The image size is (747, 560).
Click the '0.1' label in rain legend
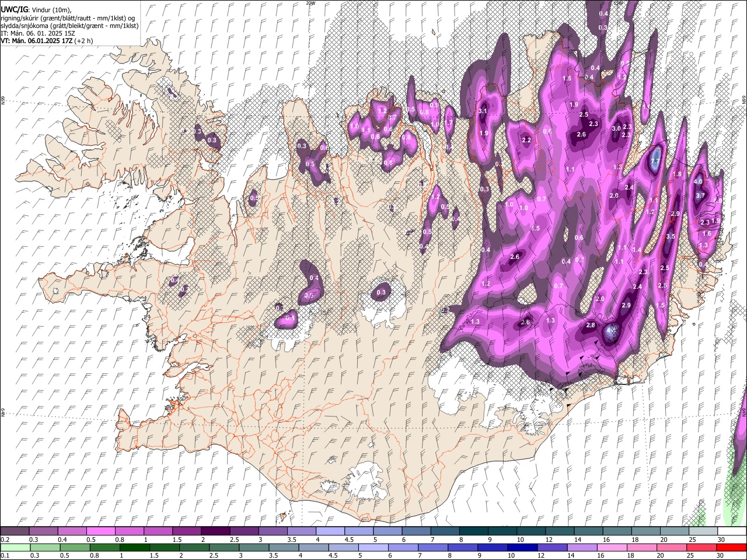(5, 556)
